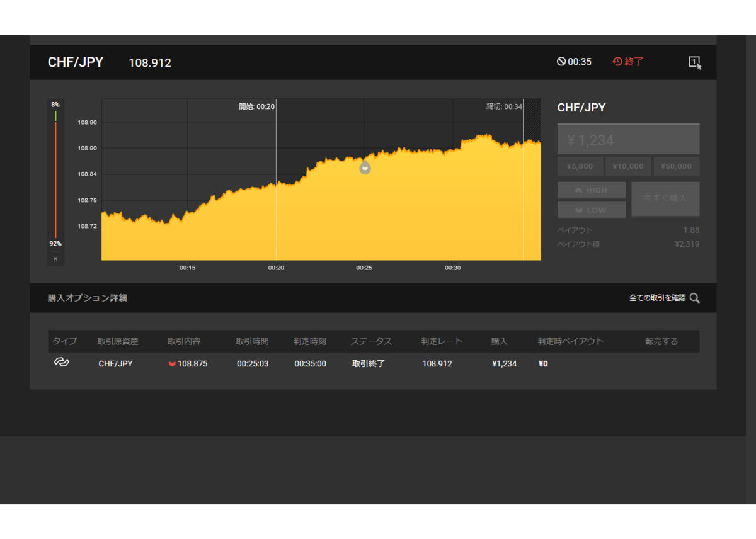
Task: Click the 購入オプション詳細 section title
Action: (88, 298)
